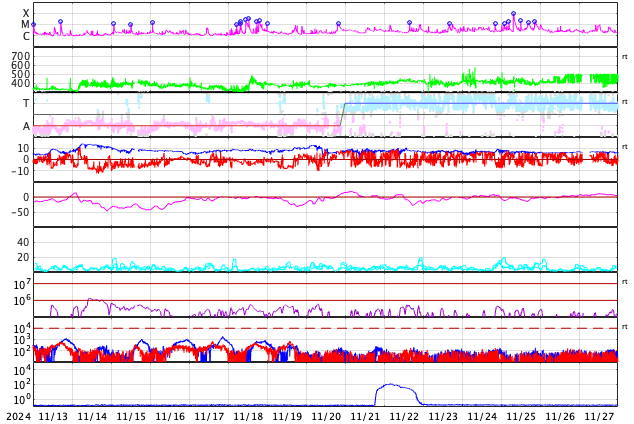Click the 0 label above -50
634x424 pixels.
26,197
